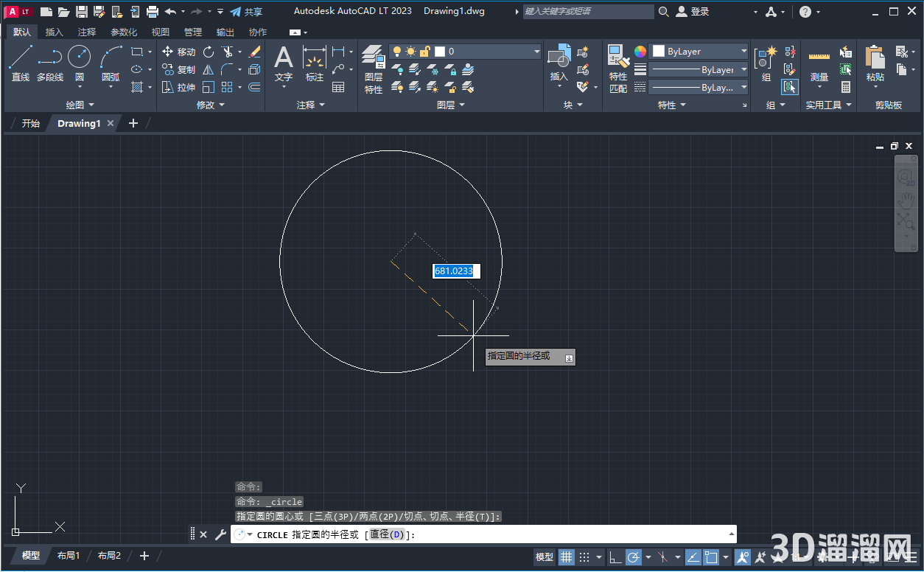Viewport: 924px width, 572px height.
Task: Click the Text (文字) tool icon
Action: tap(284, 57)
